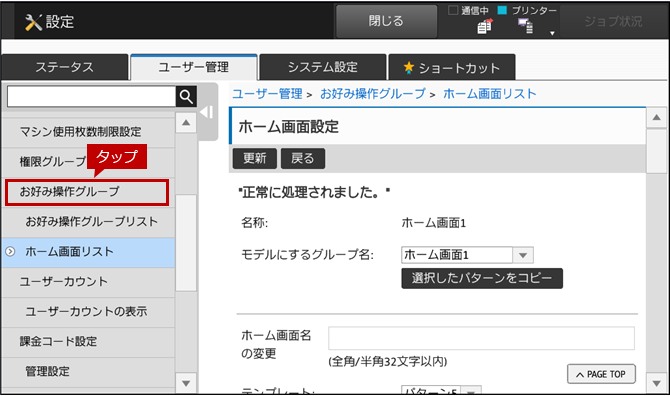Click 選択したパターンをコピー button

tap(482, 279)
